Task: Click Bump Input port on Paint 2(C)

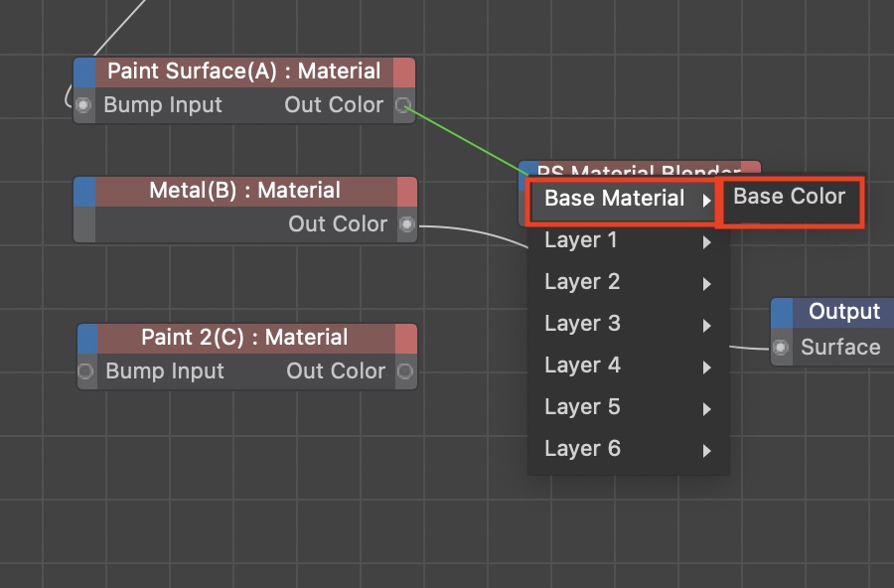Action: pyautogui.click(x=86, y=371)
